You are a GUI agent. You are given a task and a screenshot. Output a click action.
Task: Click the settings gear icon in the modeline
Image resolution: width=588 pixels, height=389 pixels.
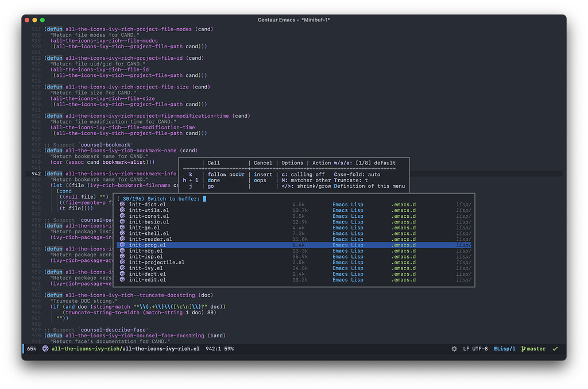pyautogui.click(x=454, y=348)
